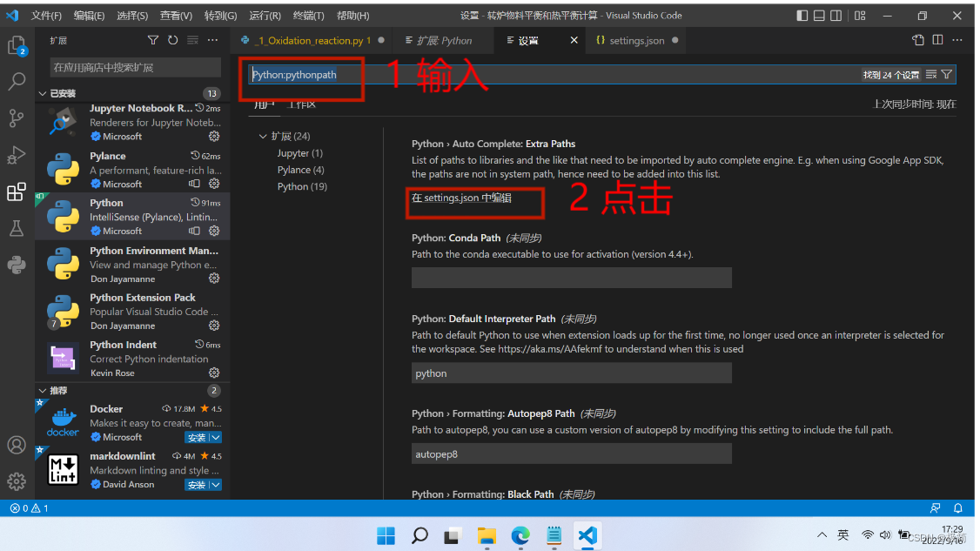Open Docker install dropdown arrow
Image resolution: width=980 pixels, height=551 pixels.
[216, 437]
